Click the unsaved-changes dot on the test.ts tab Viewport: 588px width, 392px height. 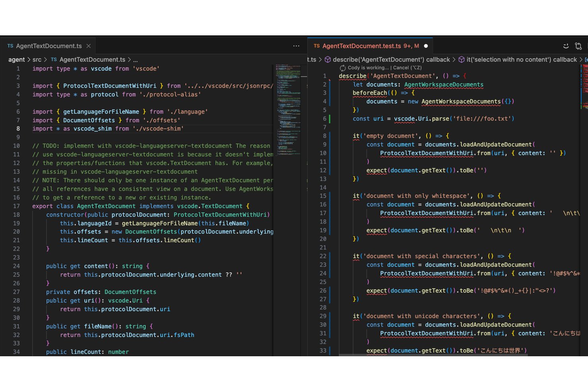tap(426, 46)
